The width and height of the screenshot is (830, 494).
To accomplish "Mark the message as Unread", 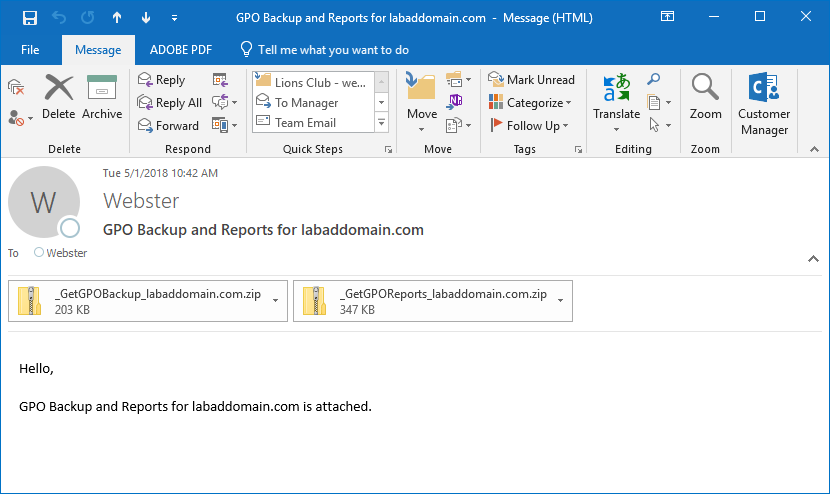I will 531,80.
